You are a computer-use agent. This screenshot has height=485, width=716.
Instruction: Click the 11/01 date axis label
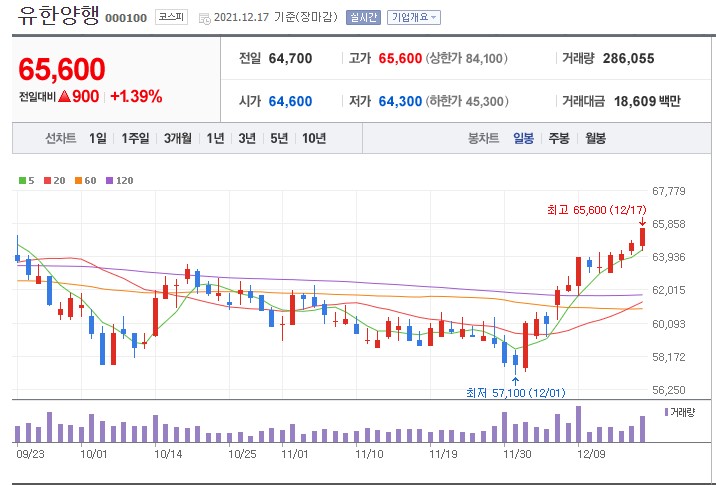point(295,454)
